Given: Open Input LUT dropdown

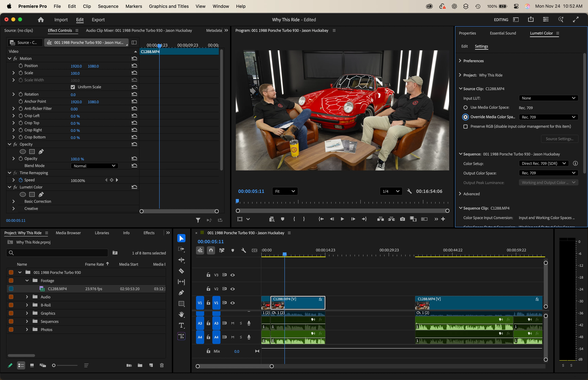Looking at the screenshot, I should click(x=548, y=98).
